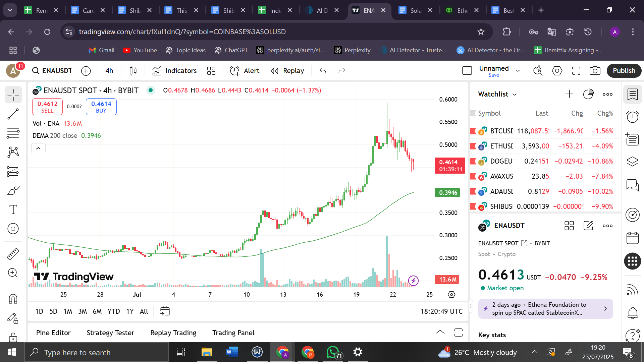Viewport: 644px width, 362px height.
Task: Start bar Replay mode
Action: click(287, 71)
